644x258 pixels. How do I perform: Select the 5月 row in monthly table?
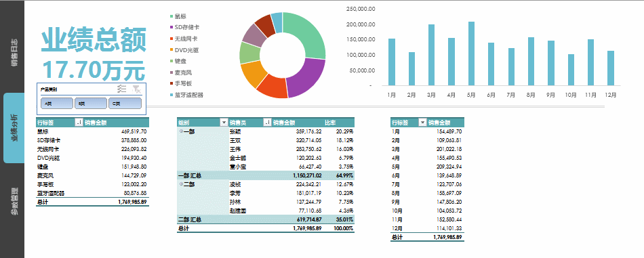427,167
